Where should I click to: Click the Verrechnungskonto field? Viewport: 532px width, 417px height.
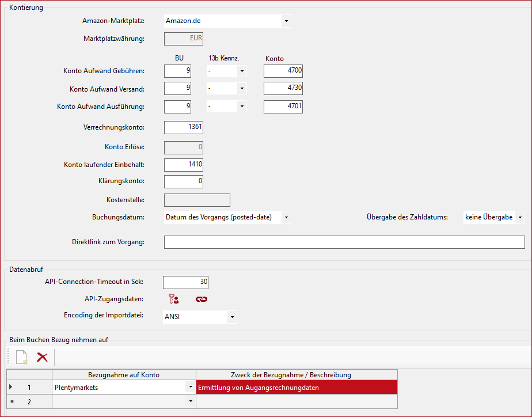(x=184, y=127)
